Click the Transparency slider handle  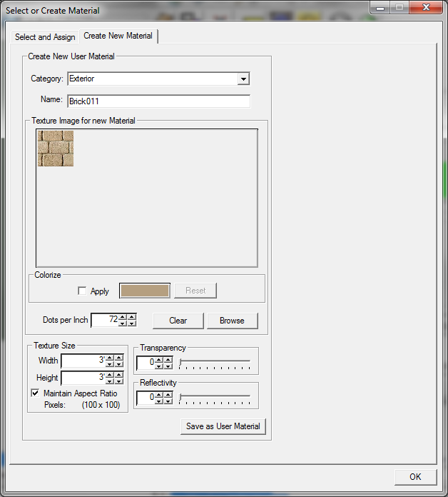180,362
